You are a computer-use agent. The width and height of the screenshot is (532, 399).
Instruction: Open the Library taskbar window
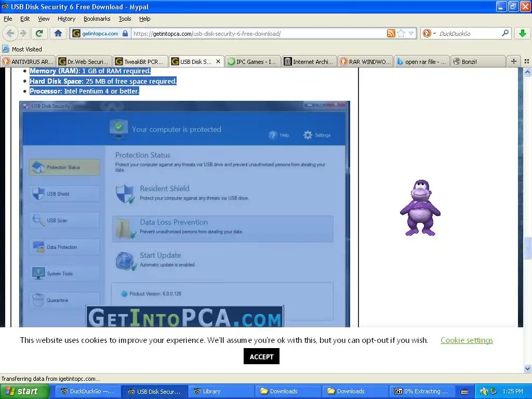click(x=221, y=391)
